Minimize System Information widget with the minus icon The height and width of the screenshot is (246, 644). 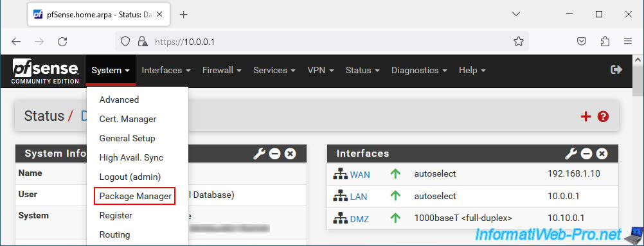pos(274,154)
